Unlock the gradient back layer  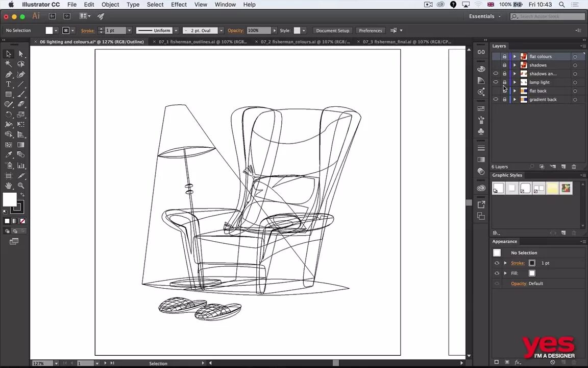point(505,100)
